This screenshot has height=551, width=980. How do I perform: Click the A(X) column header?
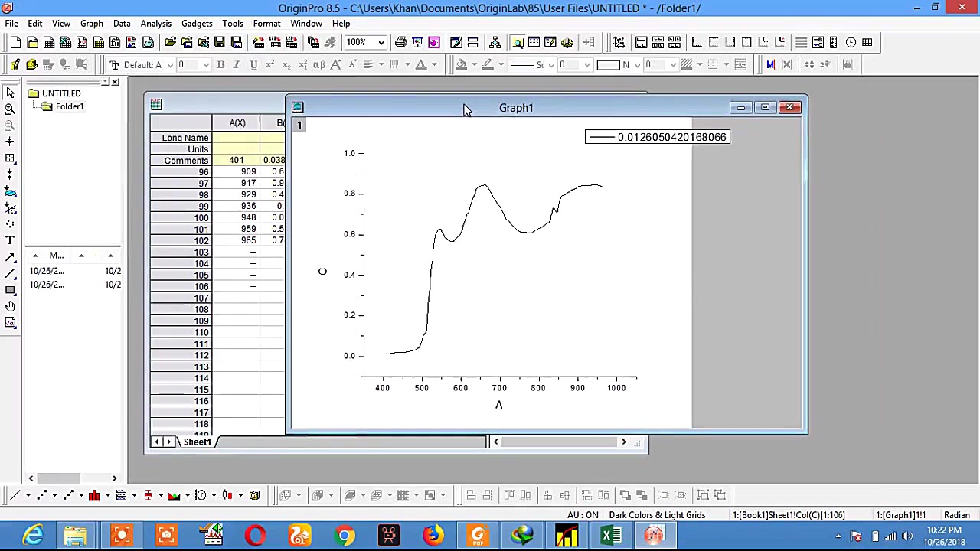(237, 122)
